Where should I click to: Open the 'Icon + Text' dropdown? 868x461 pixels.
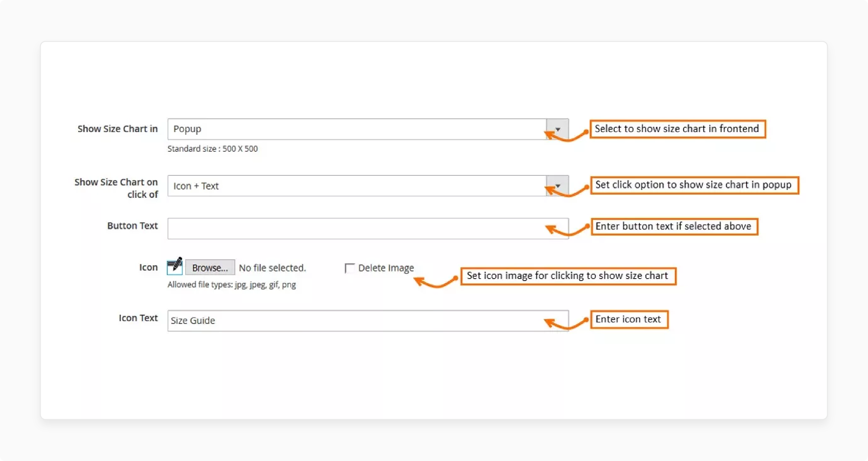tap(368, 186)
